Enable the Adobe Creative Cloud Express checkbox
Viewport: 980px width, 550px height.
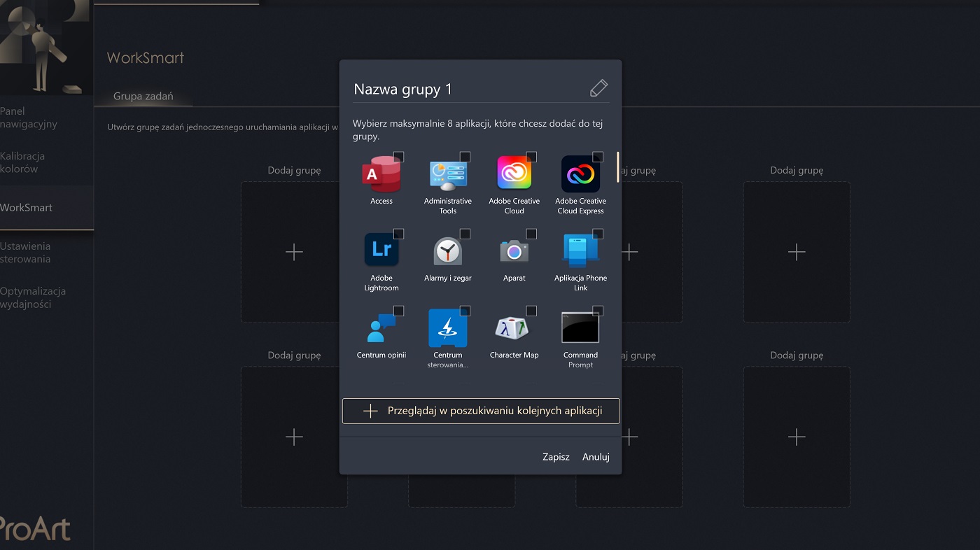598,157
